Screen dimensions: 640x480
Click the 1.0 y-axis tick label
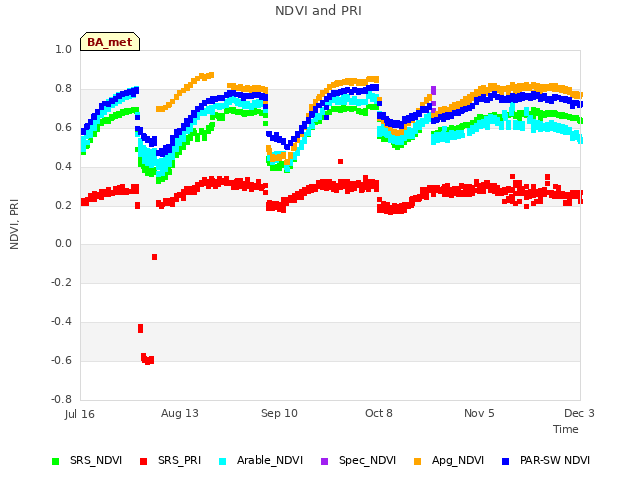click(x=63, y=50)
